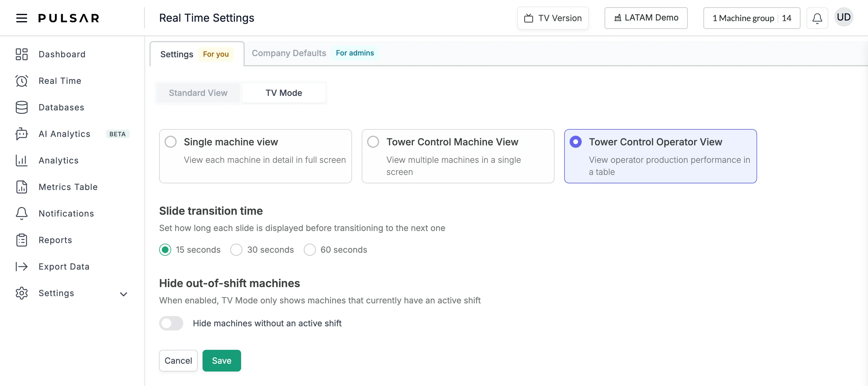
Task: Click the AI Analytics robot icon
Action: pos(22,134)
